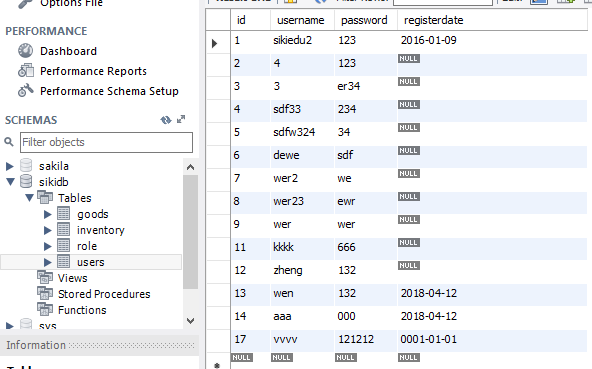Select the Stored Procedures node label
Screen dimensions: 592x369
click(x=104, y=294)
